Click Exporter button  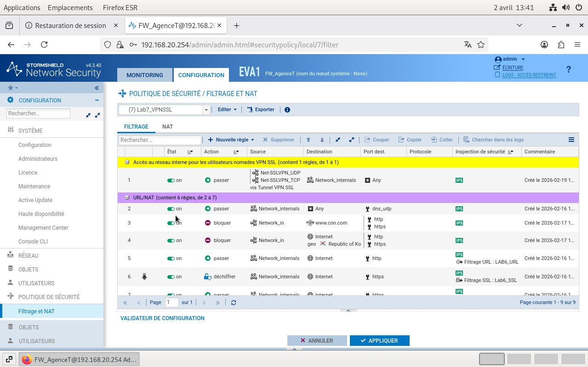261,110
